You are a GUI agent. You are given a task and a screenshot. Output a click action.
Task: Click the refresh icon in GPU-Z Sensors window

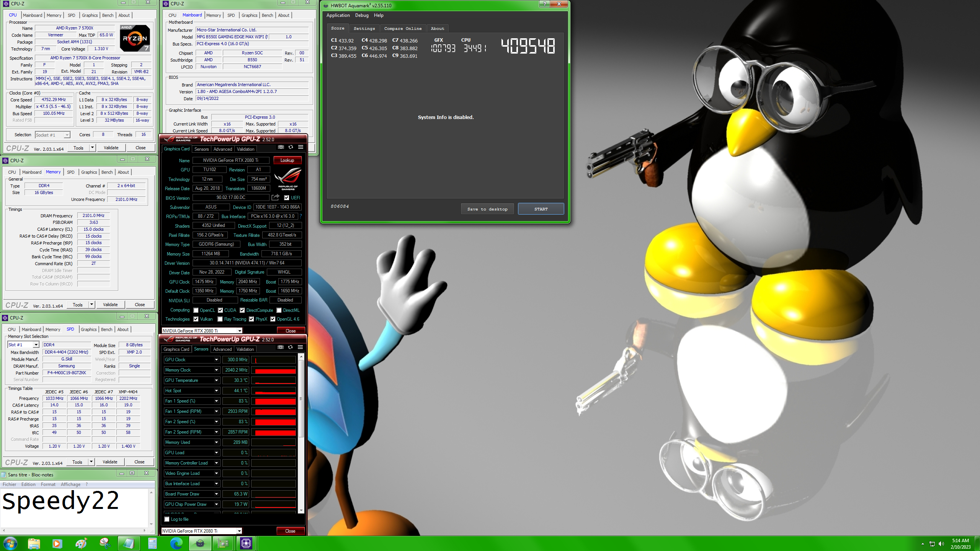tap(291, 347)
